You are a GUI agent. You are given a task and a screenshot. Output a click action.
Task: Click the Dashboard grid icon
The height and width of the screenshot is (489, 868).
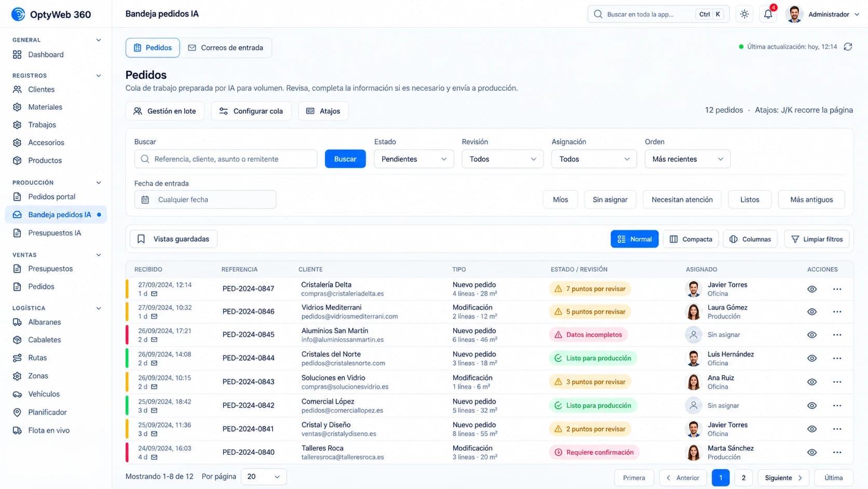click(17, 55)
